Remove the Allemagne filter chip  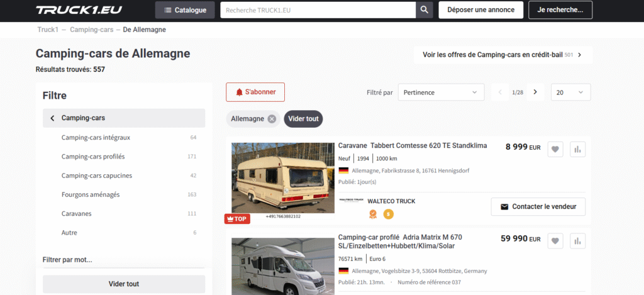click(x=272, y=119)
